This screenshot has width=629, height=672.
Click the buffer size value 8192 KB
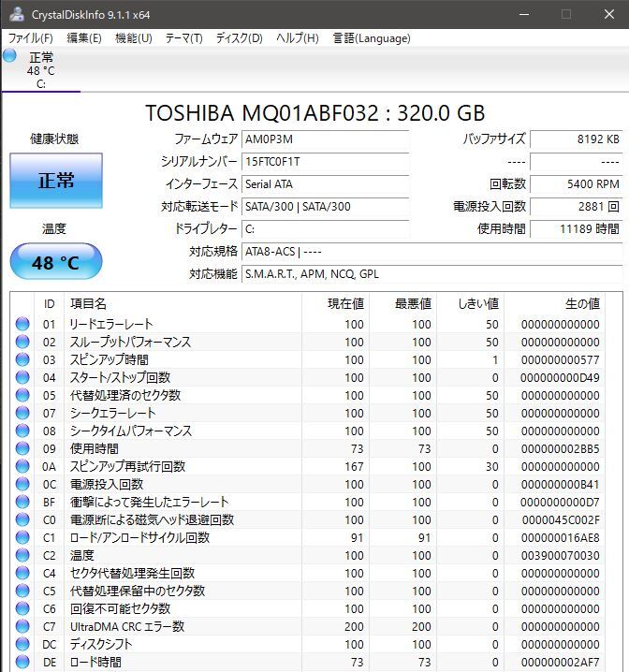point(576,139)
